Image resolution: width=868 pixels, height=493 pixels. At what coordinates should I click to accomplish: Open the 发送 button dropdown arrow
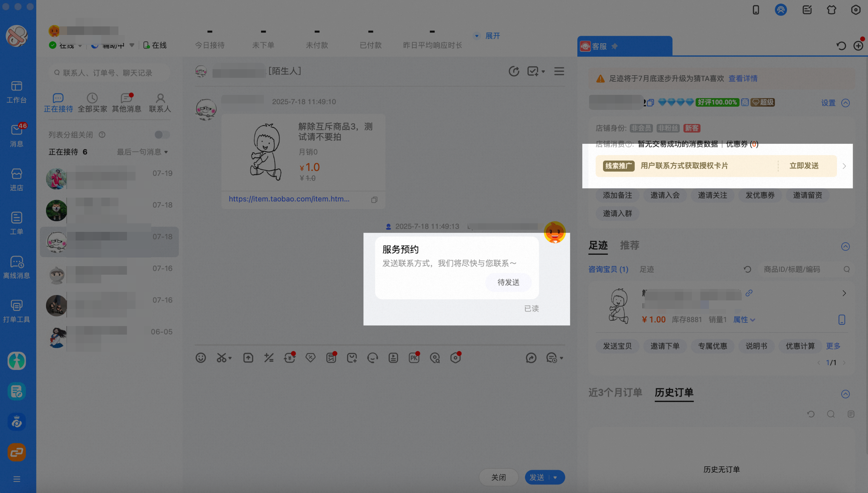(x=555, y=477)
